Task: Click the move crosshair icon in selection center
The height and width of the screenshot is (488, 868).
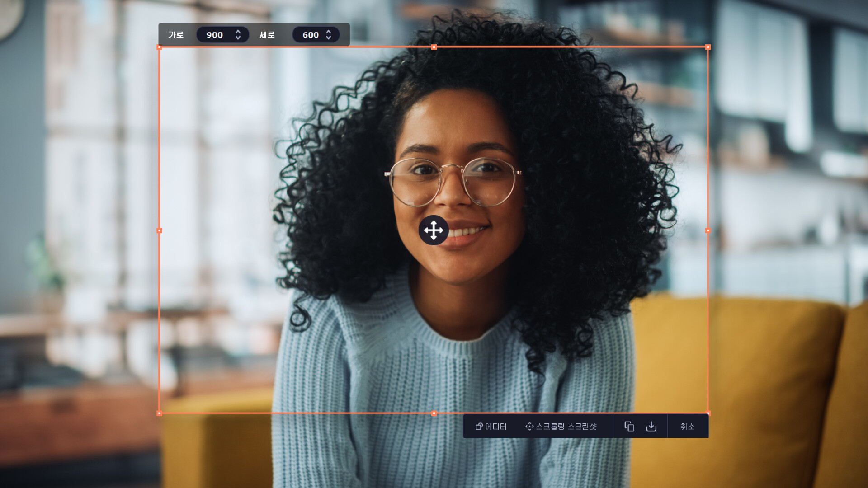Action: (x=434, y=230)
